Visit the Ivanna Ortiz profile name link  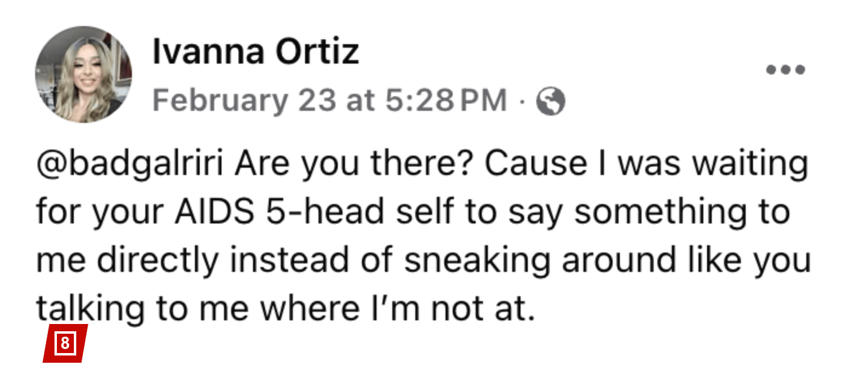pyautogui.click(x=255, y=52)
